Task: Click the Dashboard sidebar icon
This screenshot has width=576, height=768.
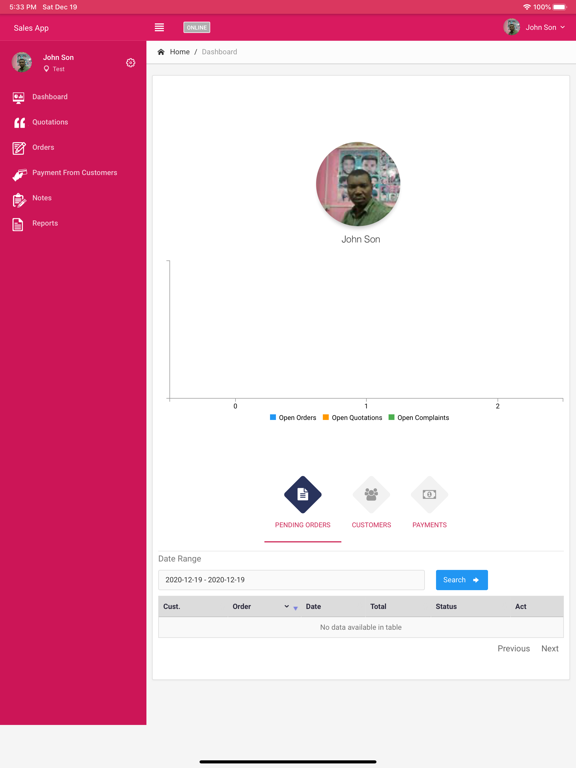Action: pyautogui.click(x=19, y=97)
